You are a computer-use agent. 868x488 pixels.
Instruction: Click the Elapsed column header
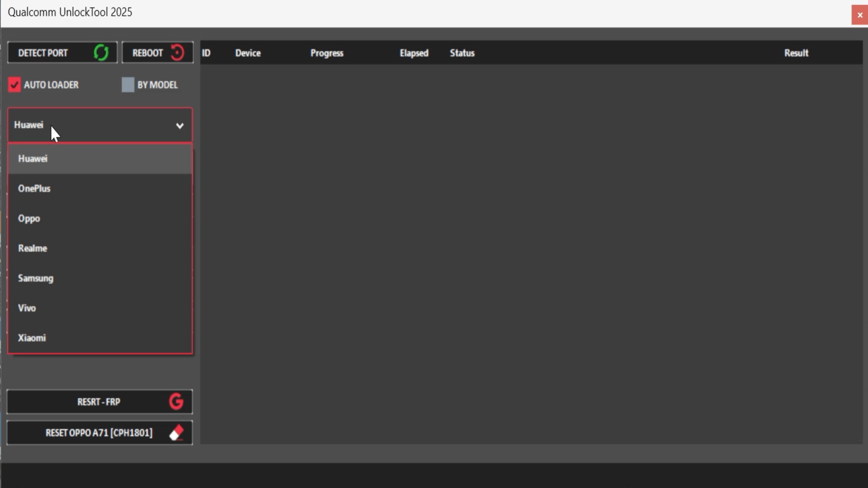(414, 53)
